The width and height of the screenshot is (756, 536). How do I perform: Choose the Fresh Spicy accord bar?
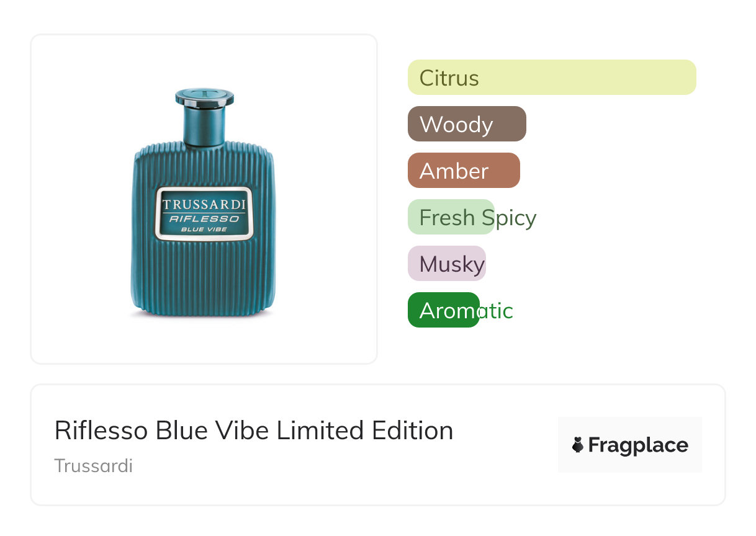pyautogui.click(x=451, y=217)
